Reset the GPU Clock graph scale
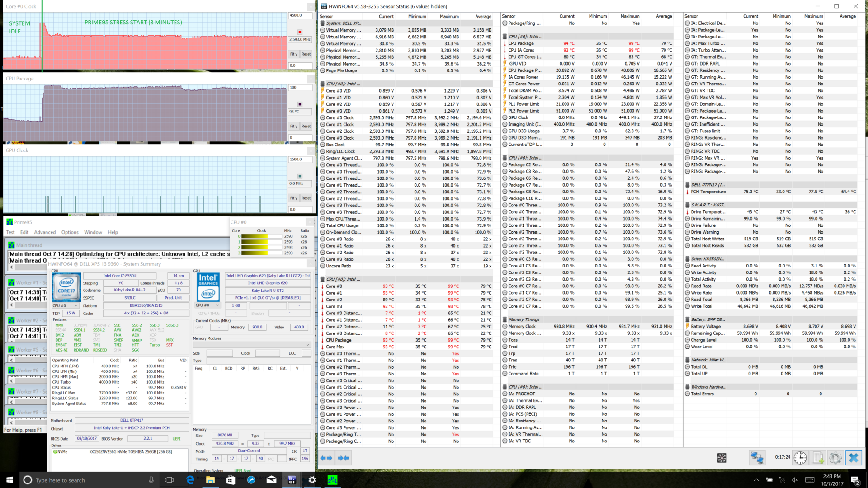Screen dimensions: 868x488 306,198
